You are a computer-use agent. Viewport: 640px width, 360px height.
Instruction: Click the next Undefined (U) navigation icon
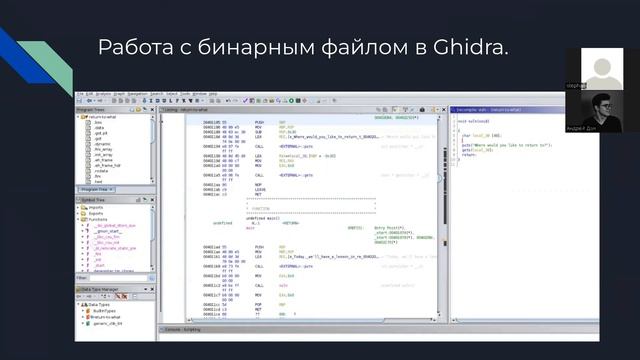(x=164, y=100)
